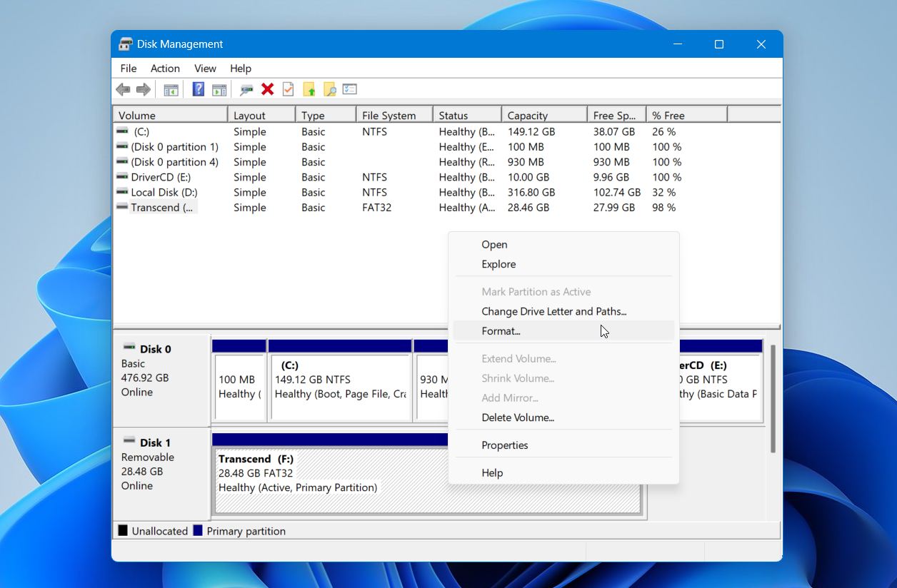
Task: Click the folder with magnifier Explore icon
Action: (329, 89)
